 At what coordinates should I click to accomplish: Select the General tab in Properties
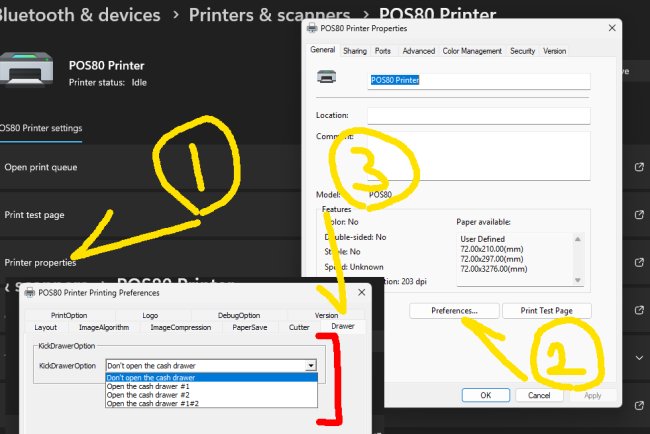323,50
